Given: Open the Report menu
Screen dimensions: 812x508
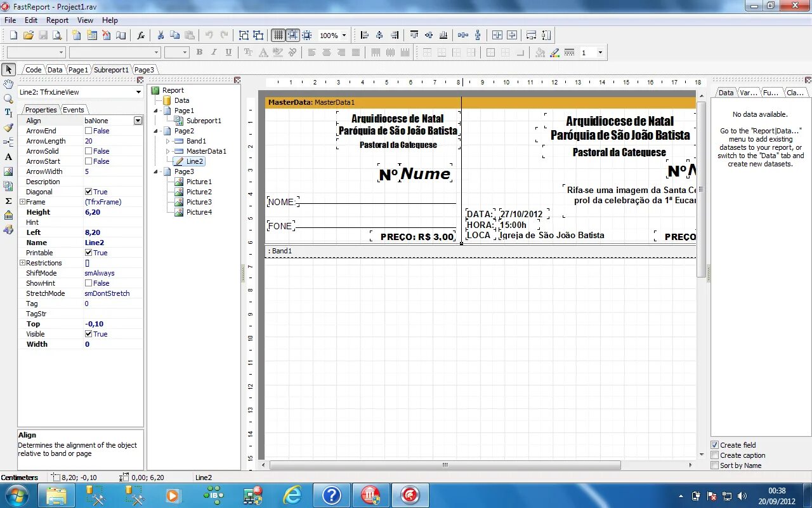Looking at the screenshot, I should 57,20.
